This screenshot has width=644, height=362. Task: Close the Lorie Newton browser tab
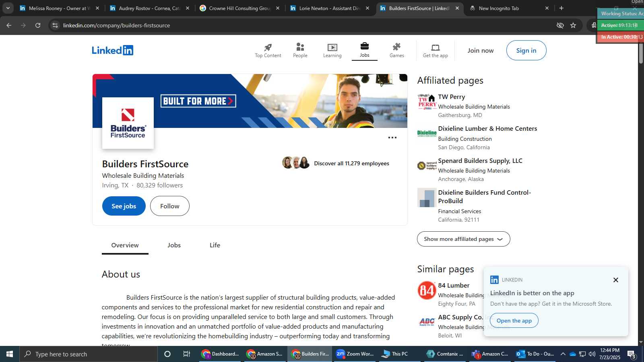[367, 8]
